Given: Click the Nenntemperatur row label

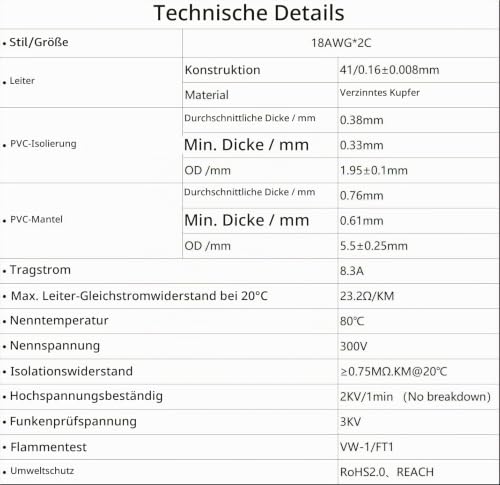Looking at the screenshot, I should pyautogui.click(x=59, y=320).
